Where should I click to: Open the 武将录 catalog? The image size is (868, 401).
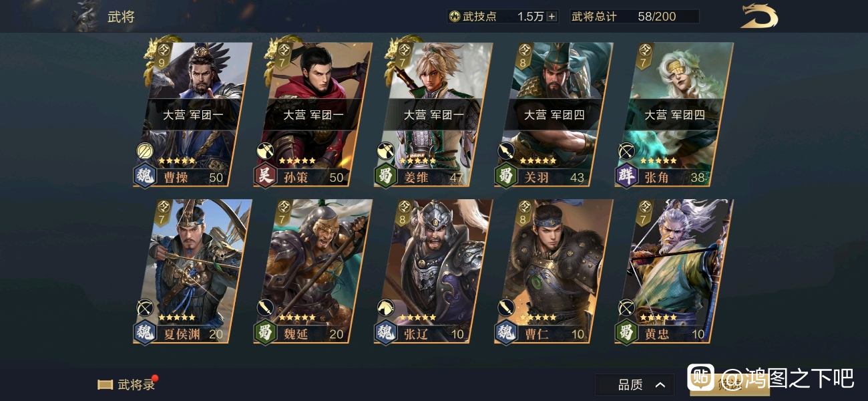coord(127,384)
